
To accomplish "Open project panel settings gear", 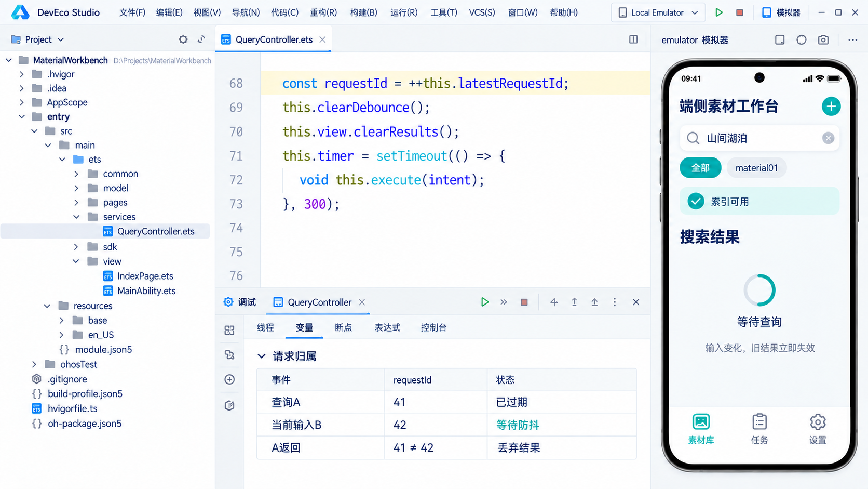I will click(183, 39).
